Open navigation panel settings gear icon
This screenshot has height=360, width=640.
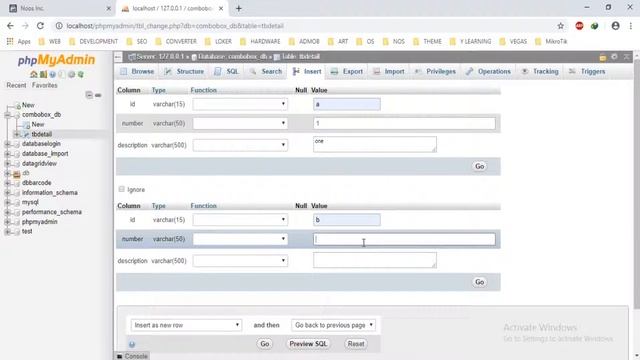(x=71, y=74)
